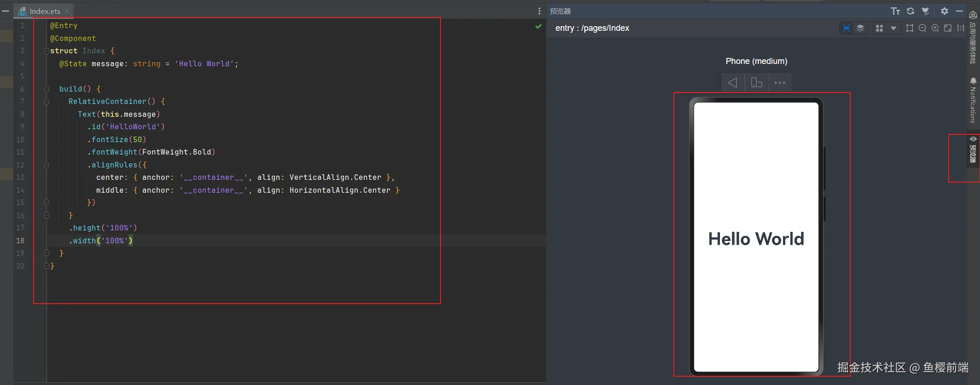Click the fold end marker on line 20
The image size is (980, 385).
(46, 266)
